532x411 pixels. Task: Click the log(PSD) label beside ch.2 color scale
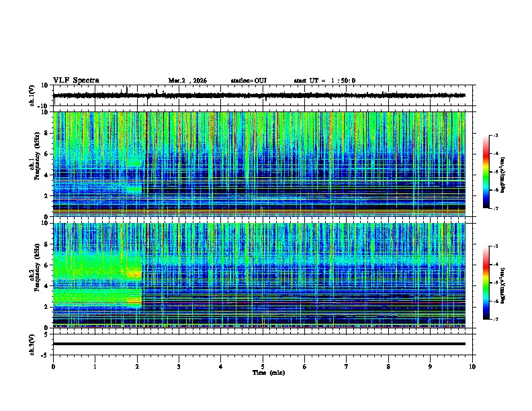coord(503,285)
